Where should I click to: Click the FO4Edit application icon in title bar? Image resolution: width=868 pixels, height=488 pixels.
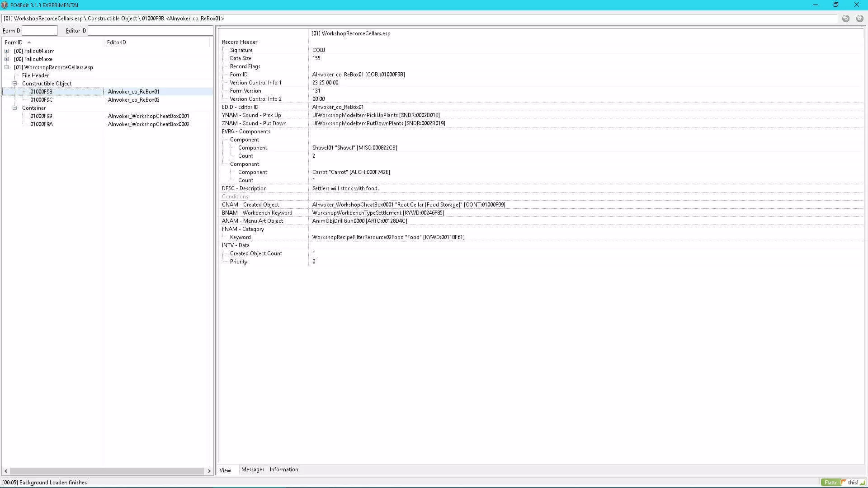5,5
